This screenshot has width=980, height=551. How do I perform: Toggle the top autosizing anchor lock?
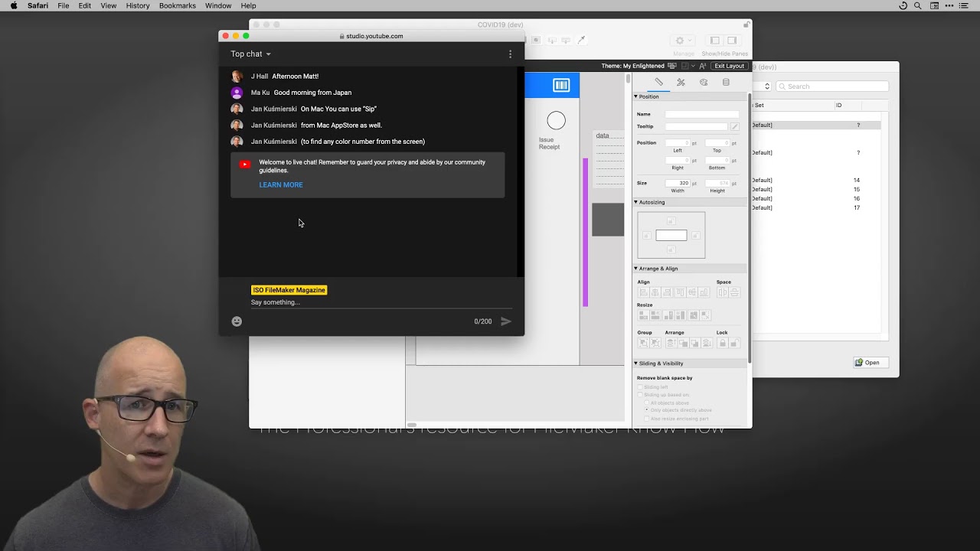pyautogui.click(x=671, y=221)
